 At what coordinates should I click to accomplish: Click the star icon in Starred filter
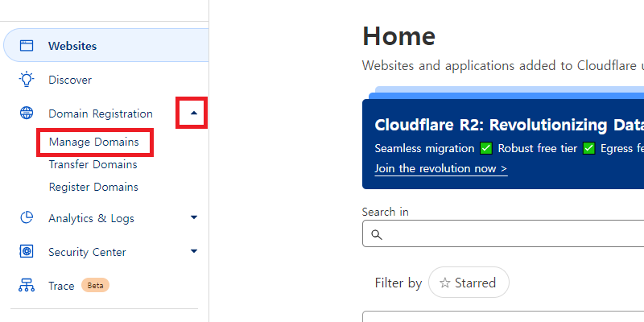445,283
